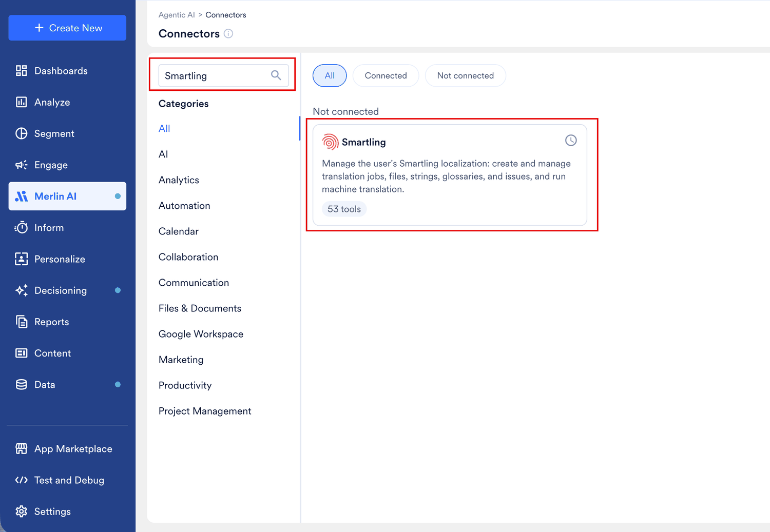Screen dimensions: 770x532
Task: Filter by Not connected pill
Action: click(466, 75)
